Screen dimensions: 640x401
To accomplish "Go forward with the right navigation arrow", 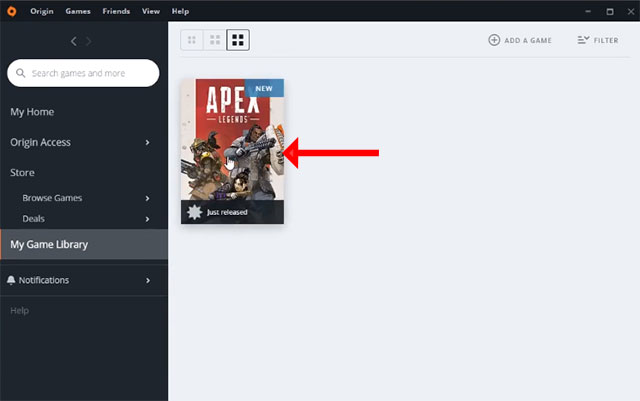I will (89, 41).
